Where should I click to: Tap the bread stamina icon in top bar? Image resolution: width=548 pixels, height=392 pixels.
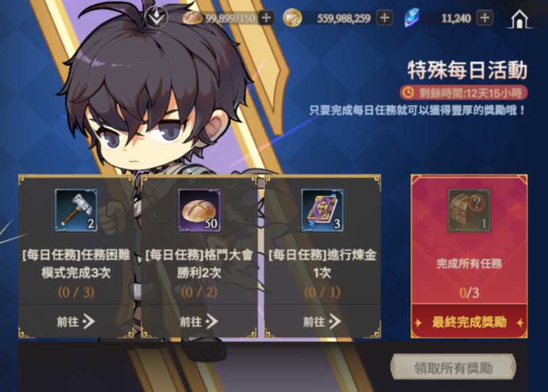point(192,18)
